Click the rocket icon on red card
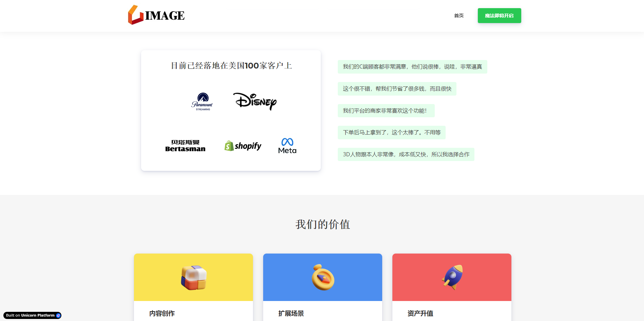Viewport: 644px width, 321px height. click(452, 277)
